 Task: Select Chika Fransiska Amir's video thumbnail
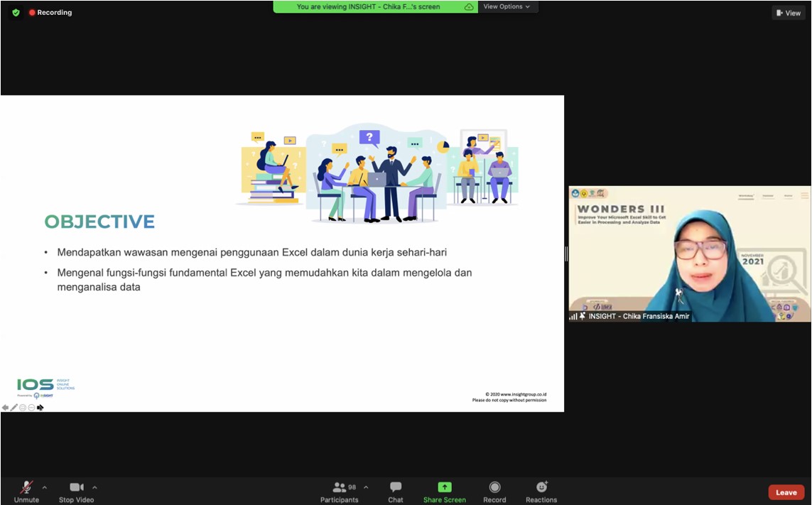[x=689, y=254]
